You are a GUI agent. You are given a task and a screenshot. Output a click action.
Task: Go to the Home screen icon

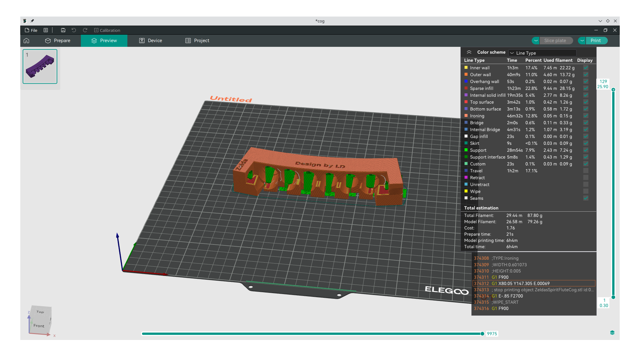click(27, 41)
